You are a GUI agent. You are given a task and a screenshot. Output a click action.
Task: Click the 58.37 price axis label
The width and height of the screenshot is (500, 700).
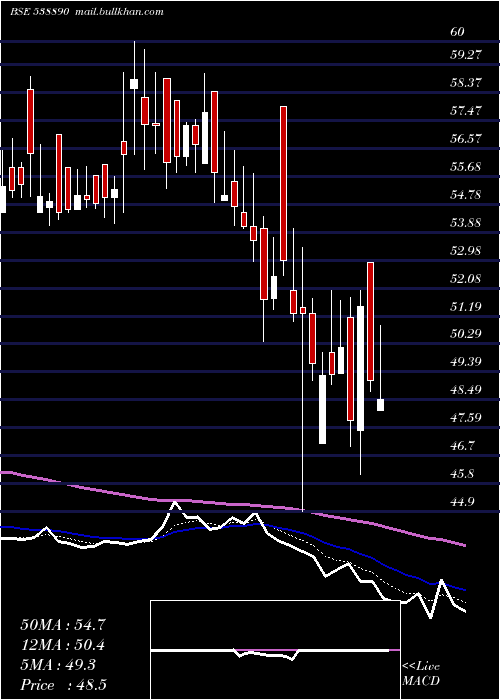[465, 83]
